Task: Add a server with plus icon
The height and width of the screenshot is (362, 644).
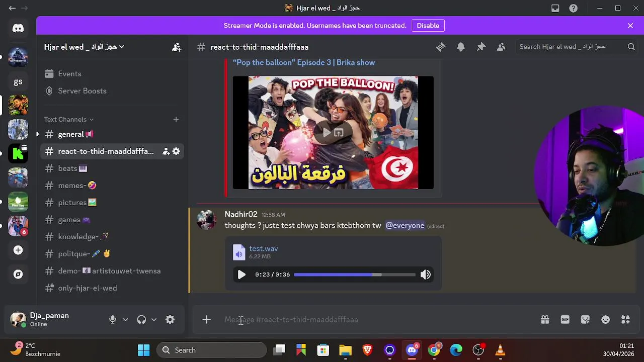Action: 18,250
